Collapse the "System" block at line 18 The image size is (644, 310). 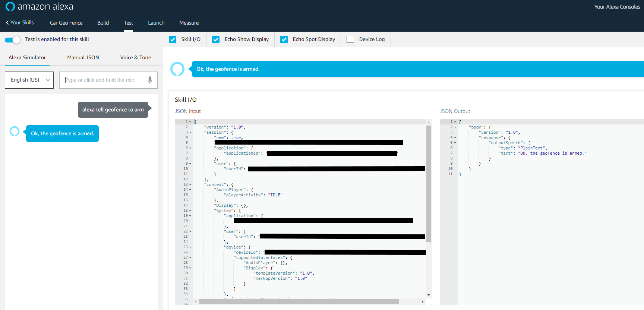(190, 211)
